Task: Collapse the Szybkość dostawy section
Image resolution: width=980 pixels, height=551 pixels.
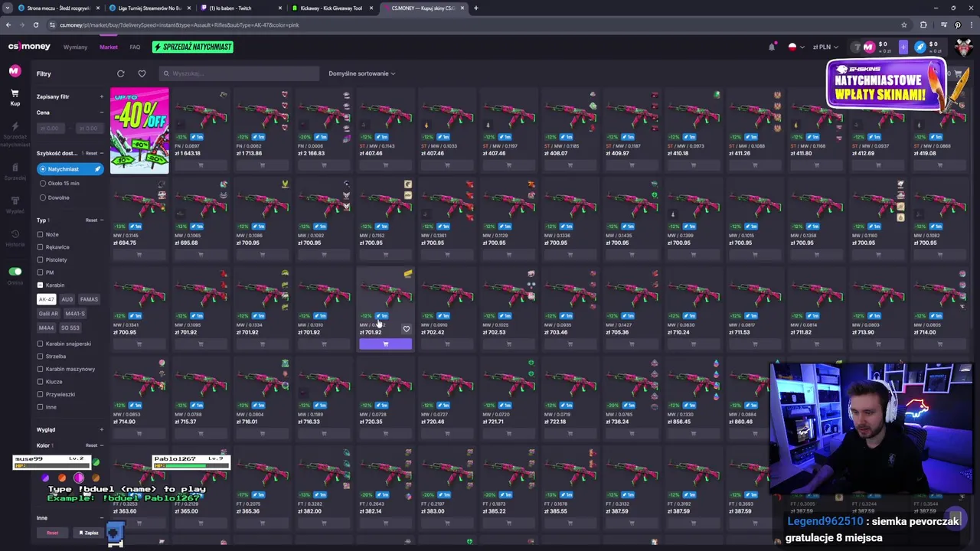Action: point(101,153)
